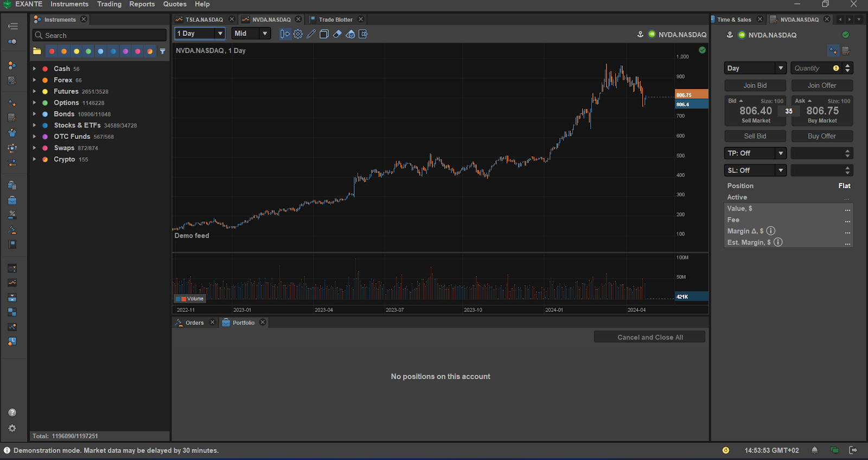Open the instruments folder icon

point(37,51)
